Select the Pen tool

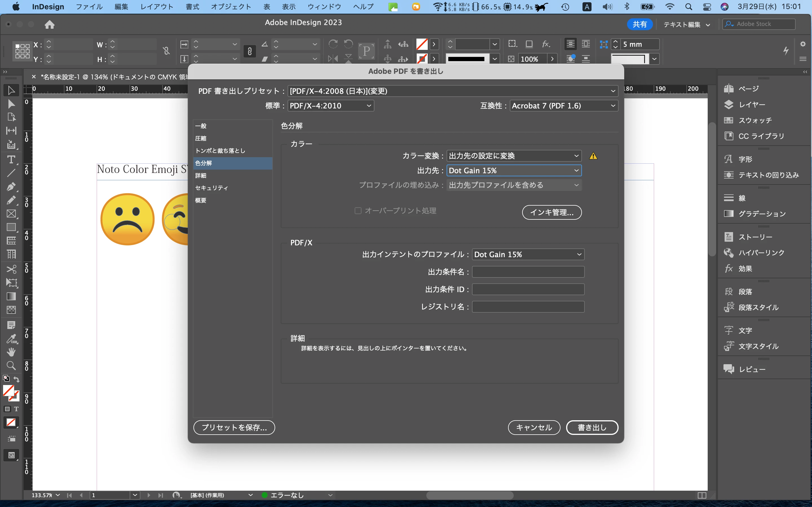(11, 186)
